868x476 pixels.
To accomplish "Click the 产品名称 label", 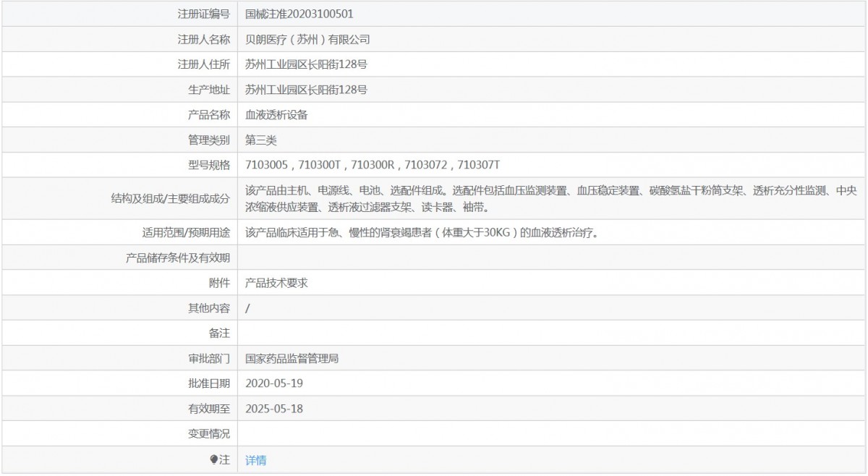I will tap(209, 114).
